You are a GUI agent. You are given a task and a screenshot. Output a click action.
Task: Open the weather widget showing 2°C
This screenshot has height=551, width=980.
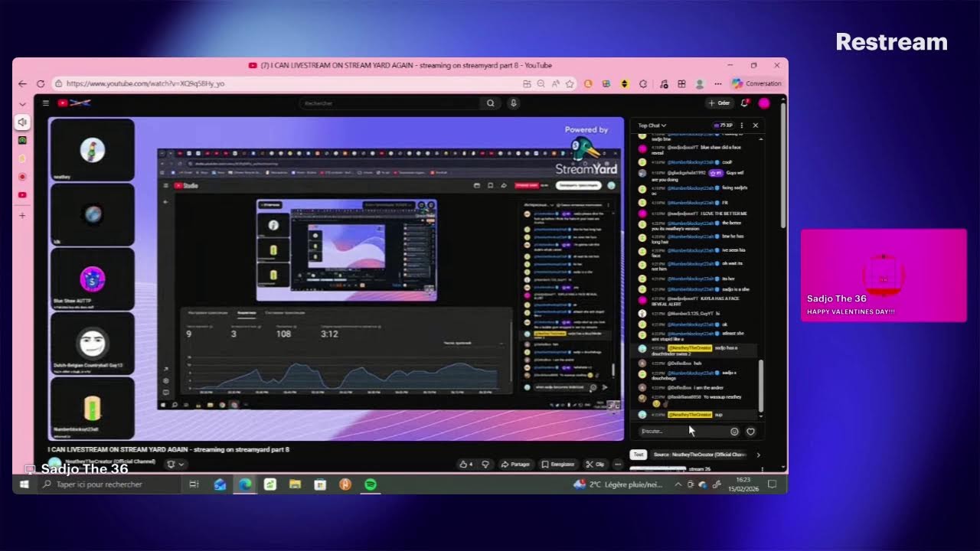618,484
